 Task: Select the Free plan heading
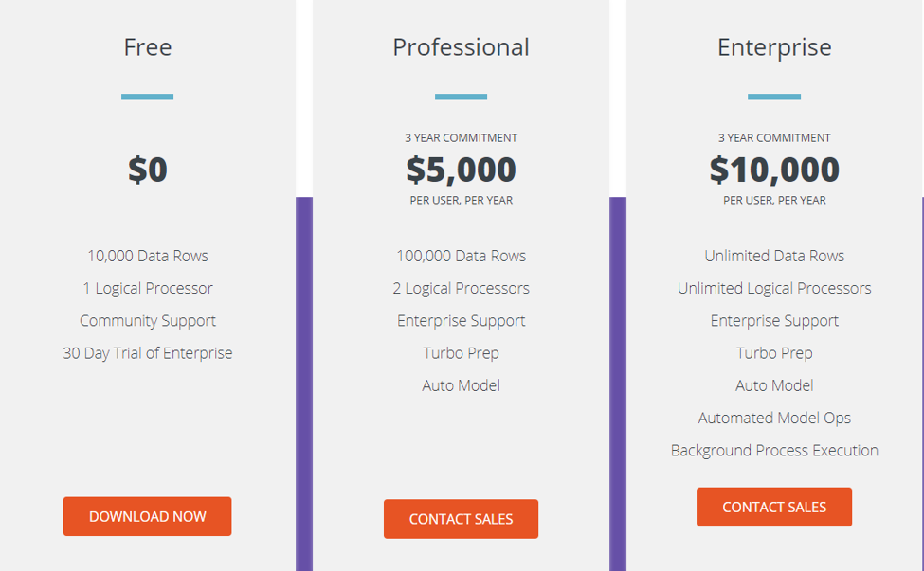[x=148, y=46]
